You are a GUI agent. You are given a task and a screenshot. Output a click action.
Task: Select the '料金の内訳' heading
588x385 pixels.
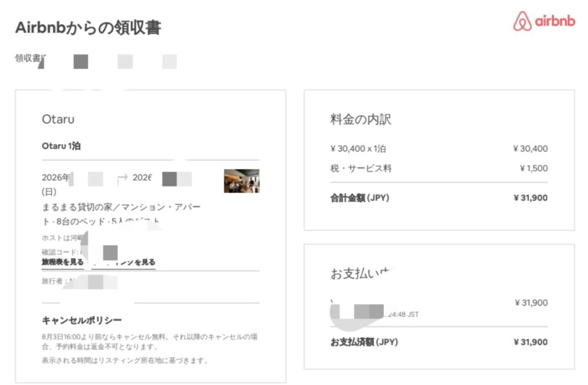361,119
